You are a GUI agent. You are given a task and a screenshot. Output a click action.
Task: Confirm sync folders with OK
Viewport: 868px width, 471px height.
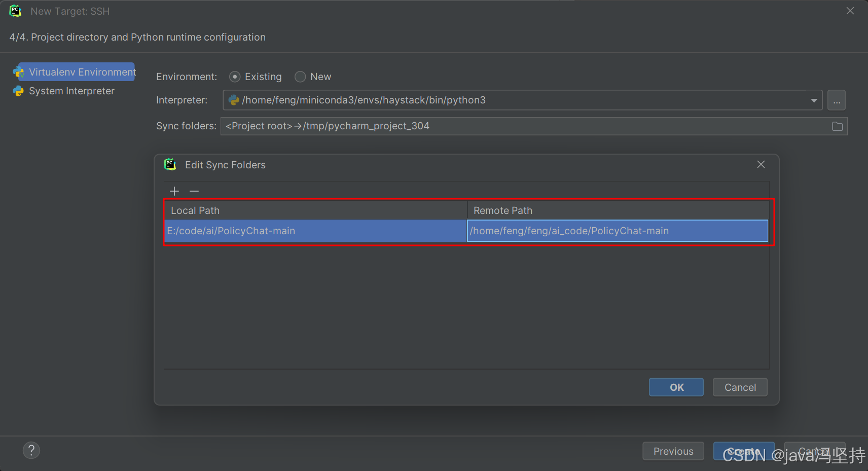[x=676, y=387]
